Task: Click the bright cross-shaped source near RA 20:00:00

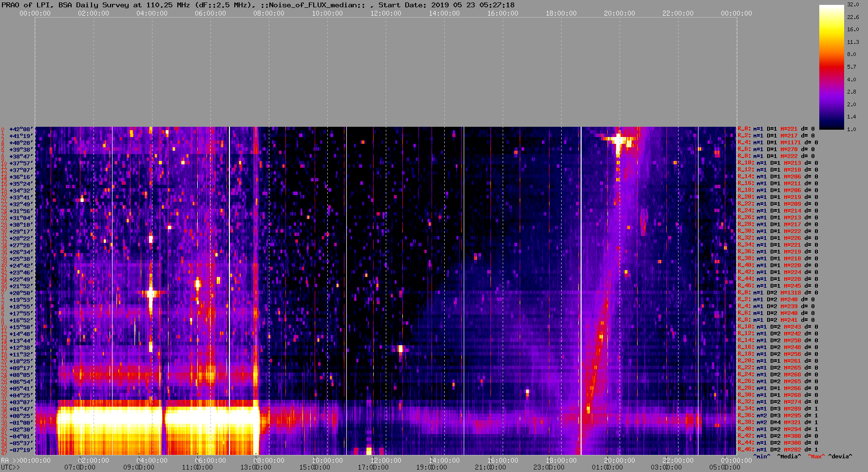Action: 618,140
